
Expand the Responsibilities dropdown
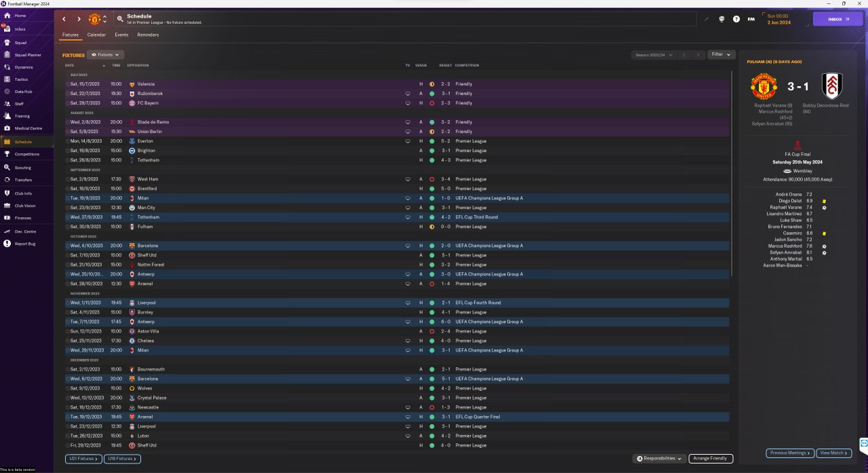659,459
